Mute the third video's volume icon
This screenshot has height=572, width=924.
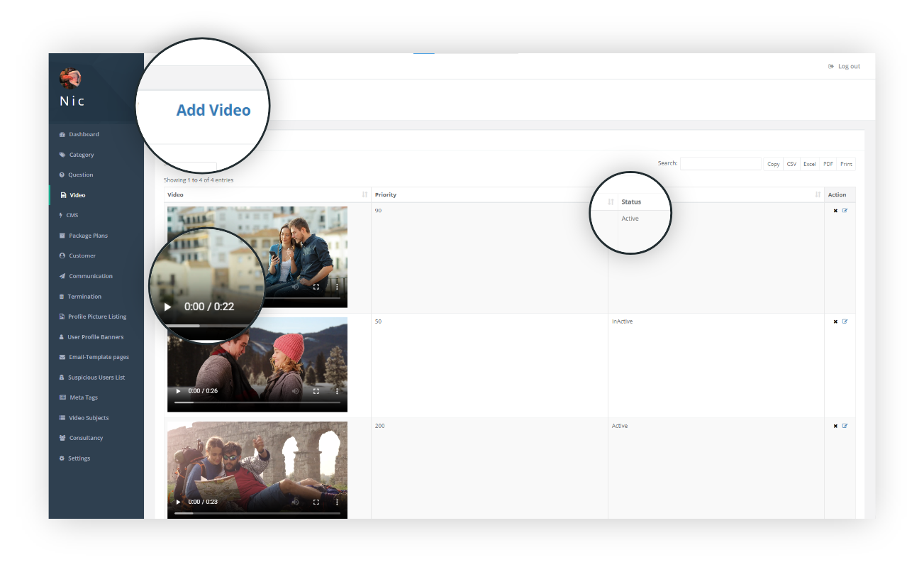coord(296,502)
